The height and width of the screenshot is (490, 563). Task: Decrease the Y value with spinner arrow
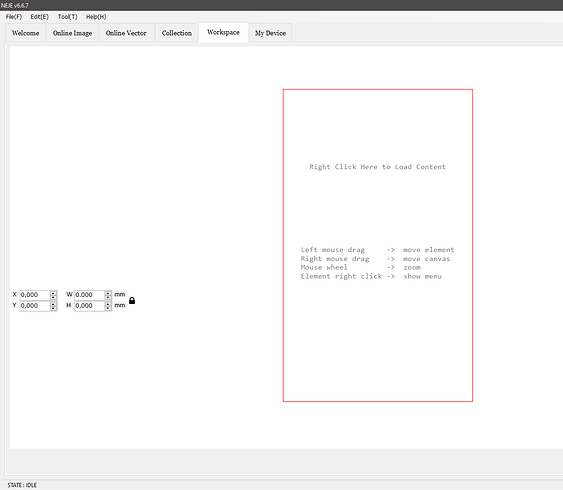coord(53,308)
